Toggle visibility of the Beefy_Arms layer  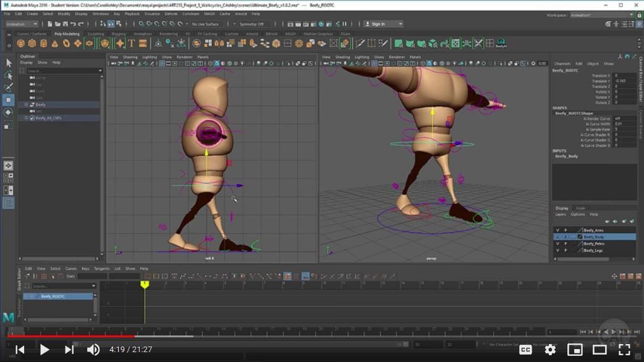[558, 230]
